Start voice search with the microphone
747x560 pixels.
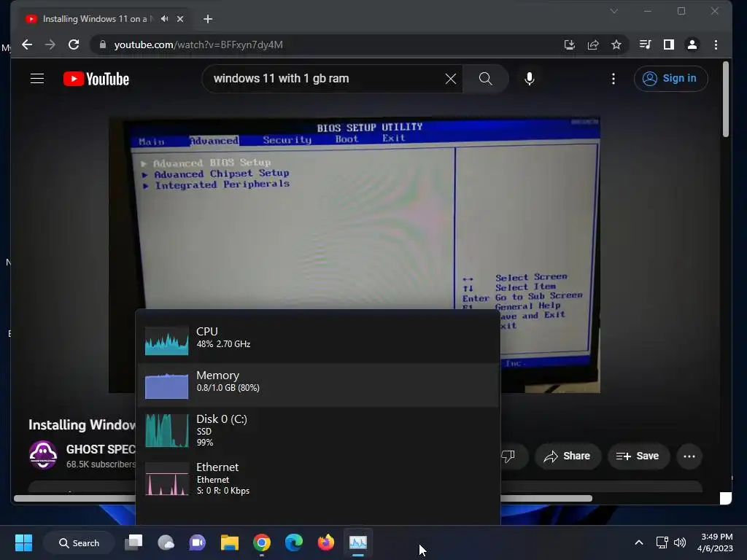530,79
